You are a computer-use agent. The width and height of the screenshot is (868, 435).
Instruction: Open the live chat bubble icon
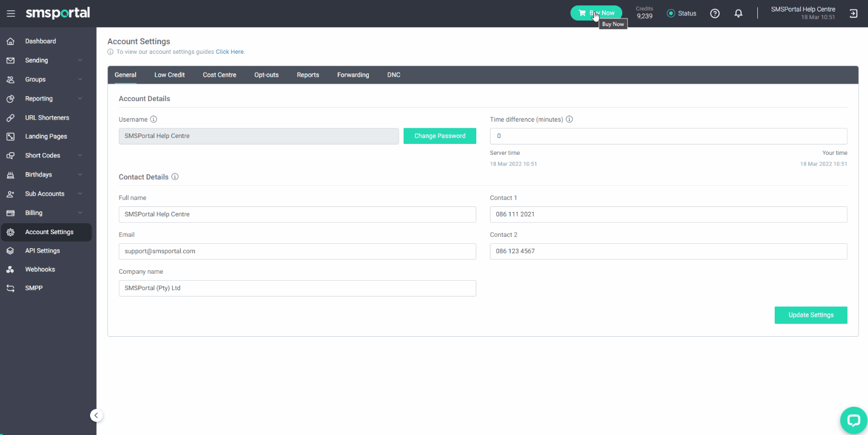(854, 420)
